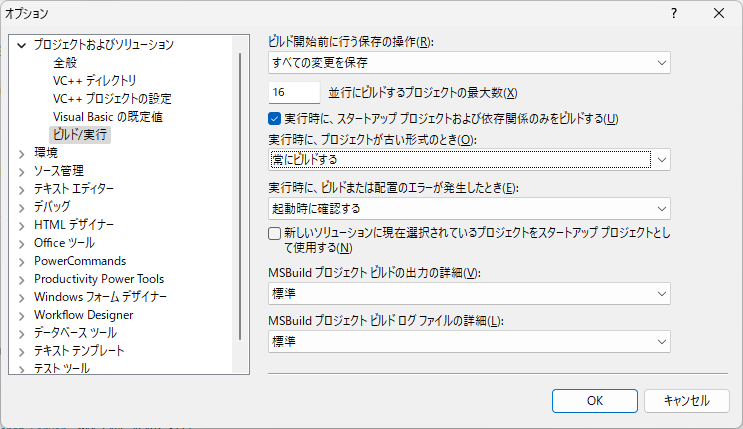
Task: Click the options tree vertical scrollbar
Action: [x=240, y=200]
